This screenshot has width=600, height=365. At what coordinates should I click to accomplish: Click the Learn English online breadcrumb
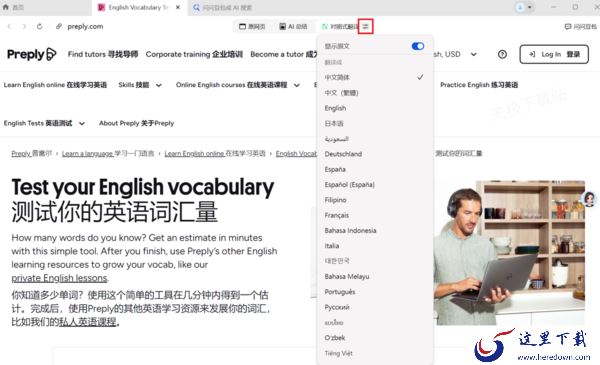pyautogui.click(x=215, y=153)
